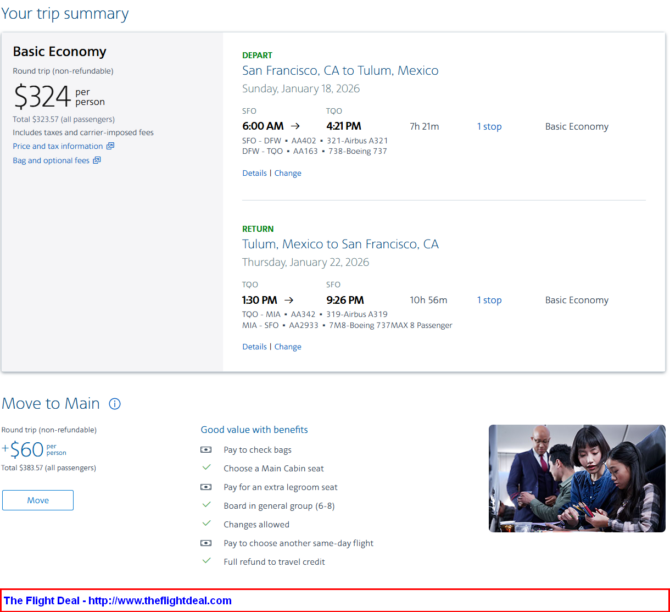
Task: Open Bag and optional fees link
Action: tap(51, 160)
